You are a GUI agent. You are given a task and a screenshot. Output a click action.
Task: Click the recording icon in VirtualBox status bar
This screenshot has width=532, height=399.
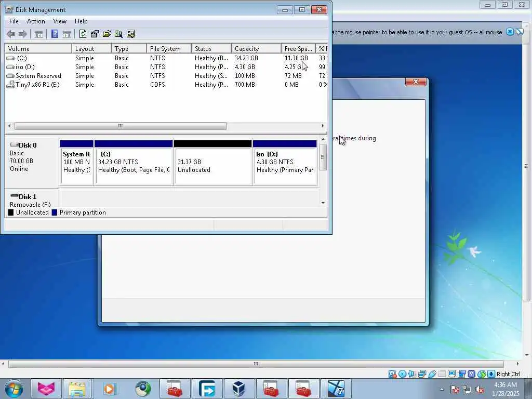[461, 374]
